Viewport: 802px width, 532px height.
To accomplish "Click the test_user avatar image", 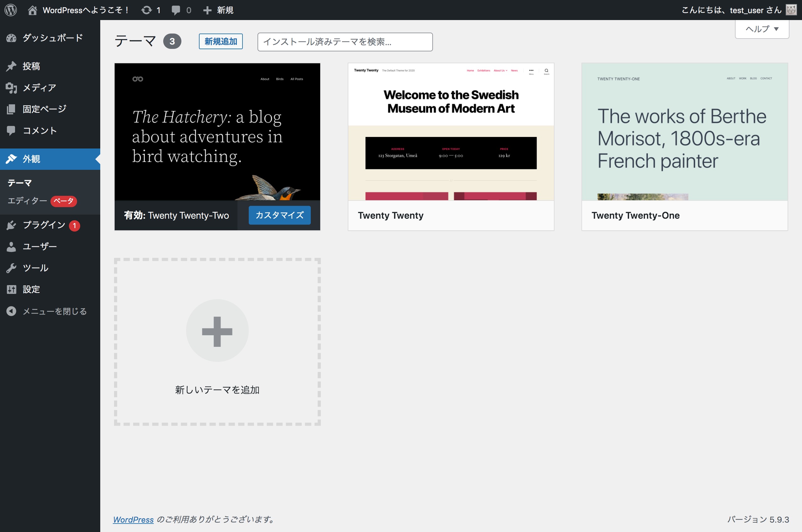I will tap(791, 10).
